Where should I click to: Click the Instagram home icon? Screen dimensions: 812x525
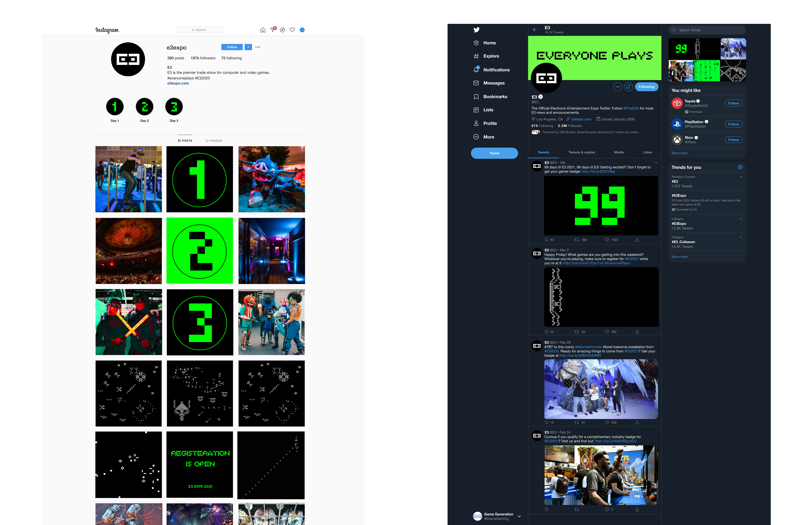263,30
